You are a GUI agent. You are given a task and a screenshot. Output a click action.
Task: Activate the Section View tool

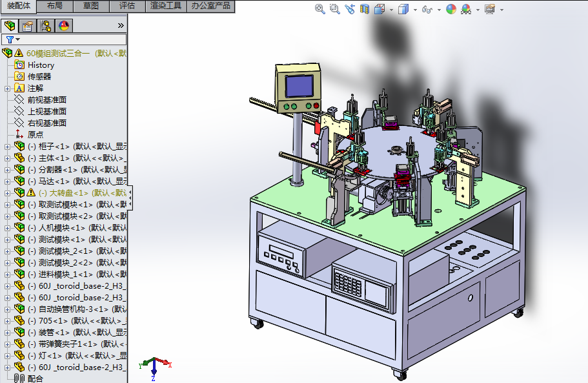(x=365, y=9)
